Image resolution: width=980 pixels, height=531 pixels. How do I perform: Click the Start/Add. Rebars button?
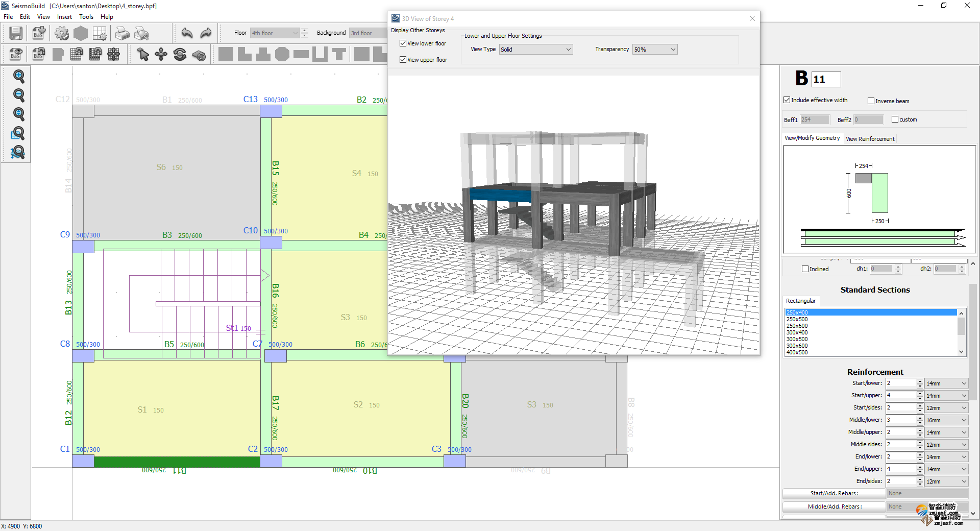click(x=834, y=493)
